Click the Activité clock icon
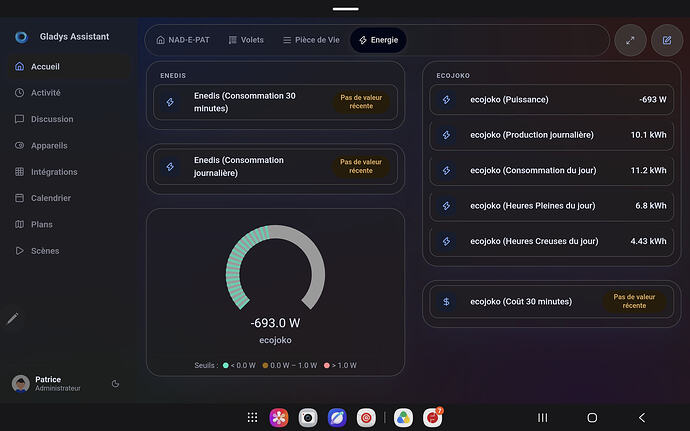The width and height of the screenshot is (690, 431). tap(19, 93)
